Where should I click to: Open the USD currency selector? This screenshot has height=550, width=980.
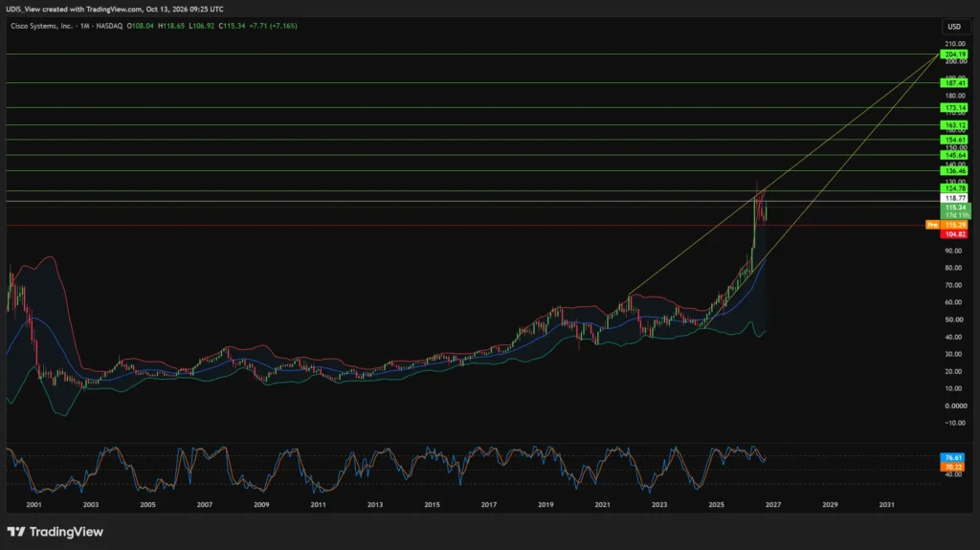tap(954, 26)
